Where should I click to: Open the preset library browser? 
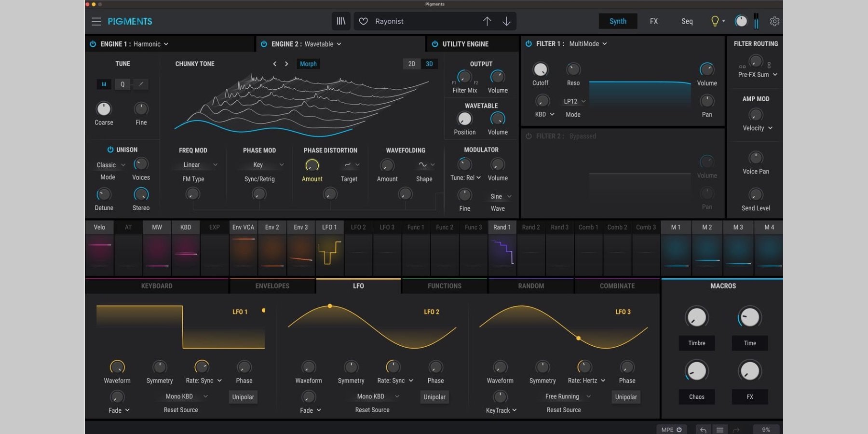[x=341, y=21]
